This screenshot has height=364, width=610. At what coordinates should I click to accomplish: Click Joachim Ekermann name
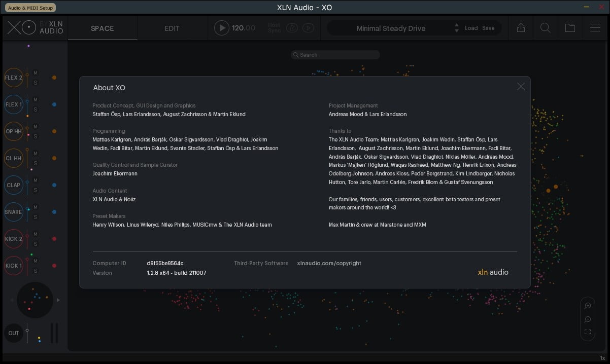115,173
